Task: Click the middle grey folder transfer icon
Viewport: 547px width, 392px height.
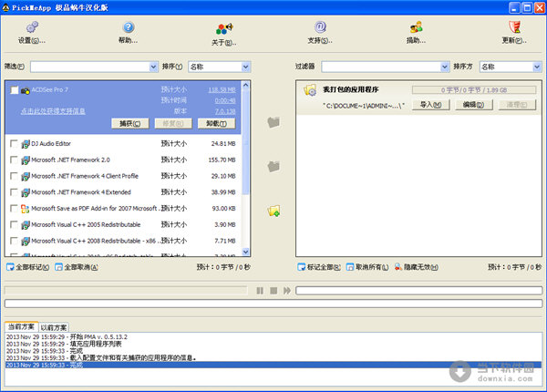Action: [x=273, y=166]
